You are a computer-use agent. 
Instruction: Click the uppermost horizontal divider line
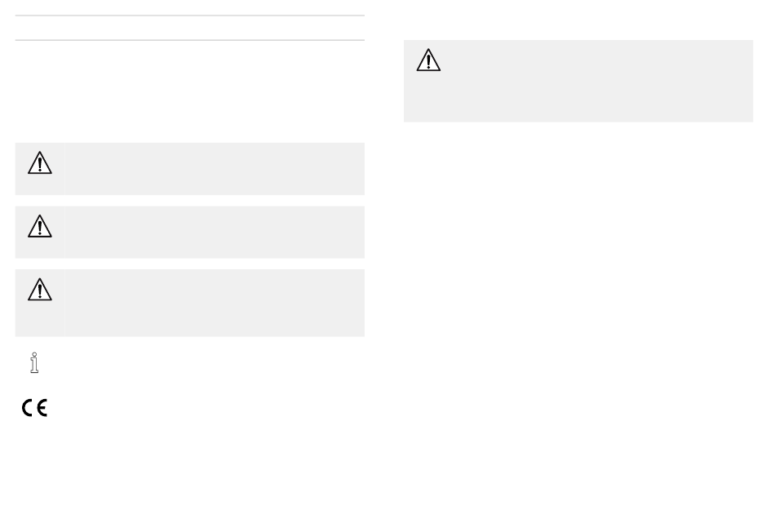[x=190, y=16]
